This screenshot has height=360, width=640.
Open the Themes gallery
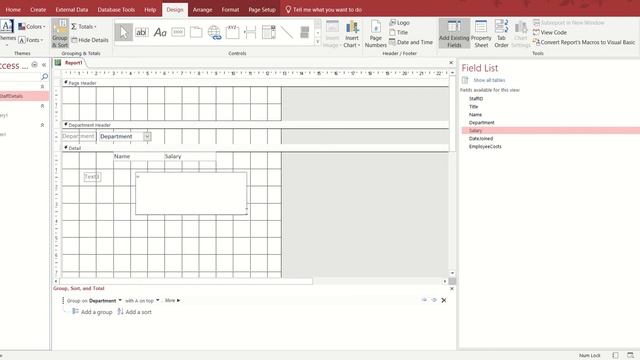pyautogui.click(x=7, y=32)
